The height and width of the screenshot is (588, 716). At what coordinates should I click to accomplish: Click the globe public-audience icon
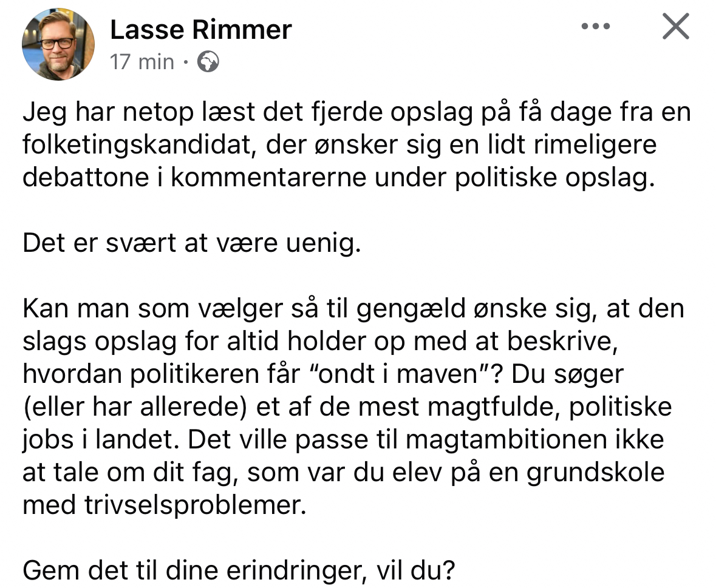[208, 62]
